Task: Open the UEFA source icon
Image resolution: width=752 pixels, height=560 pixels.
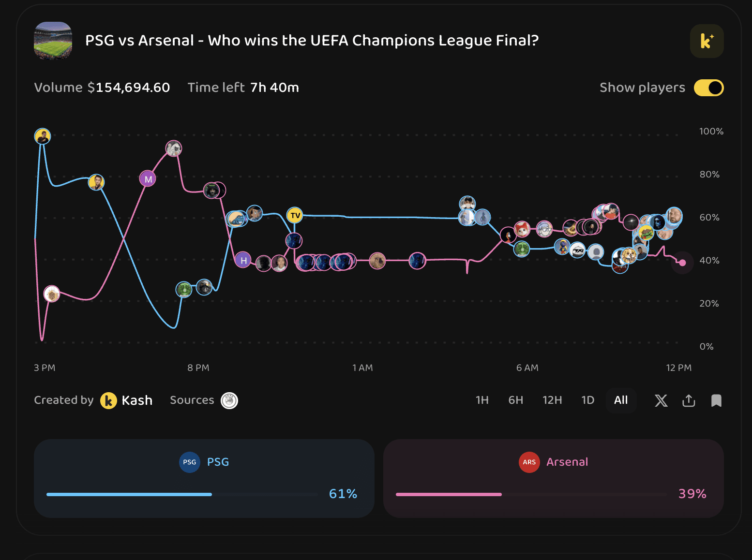Action: pyautogui.click(x=229, y=400)
